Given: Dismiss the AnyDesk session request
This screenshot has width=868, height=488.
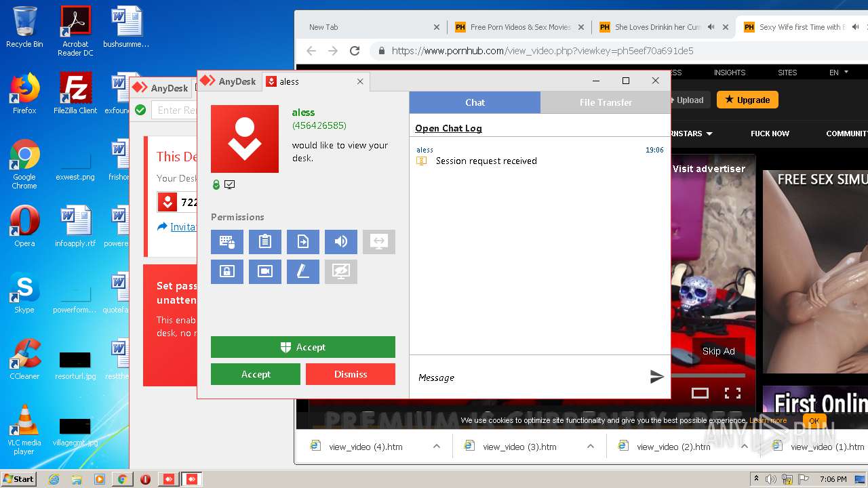Looking at the screenshot, I should (351, 374).
